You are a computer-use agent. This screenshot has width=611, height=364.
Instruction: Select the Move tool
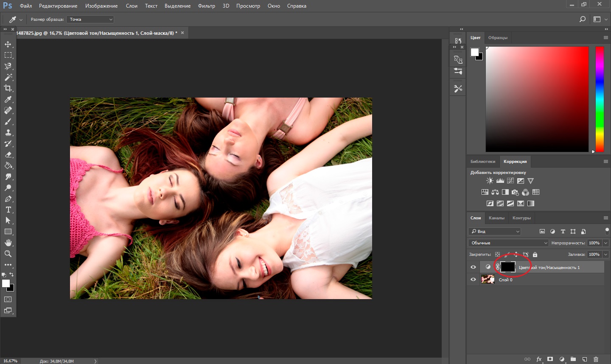pyautogui.click(x=8, y=45)
